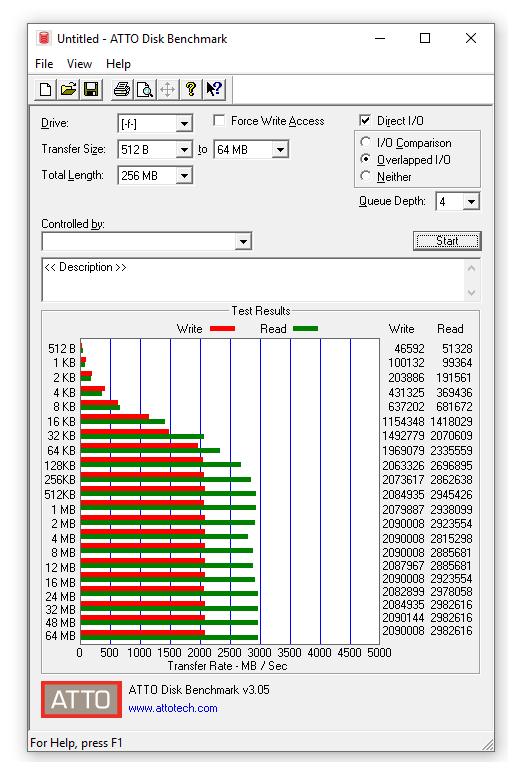The width and height of the screenshot is (508, 762).
Task: Uncheck the Direct I/O checkbox
Action: [x=365, y=121]
